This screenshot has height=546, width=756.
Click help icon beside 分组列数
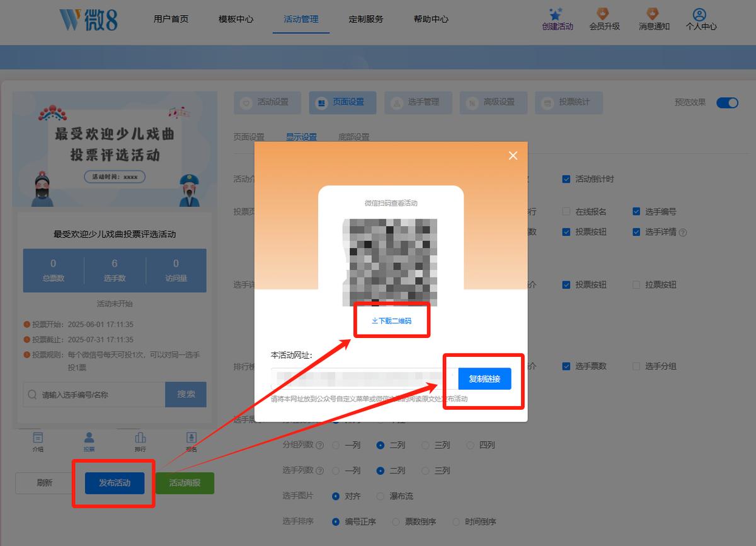(x=319, y=445)
